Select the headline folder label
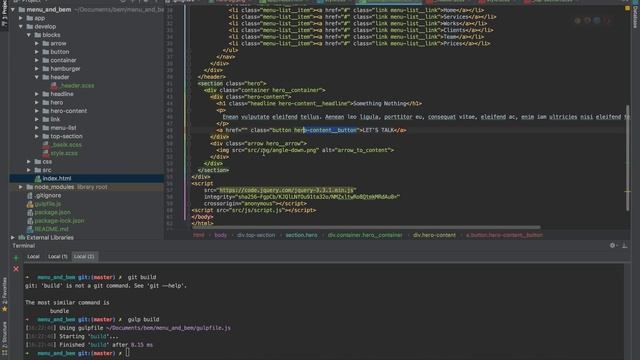 click(x=62, y=94)
